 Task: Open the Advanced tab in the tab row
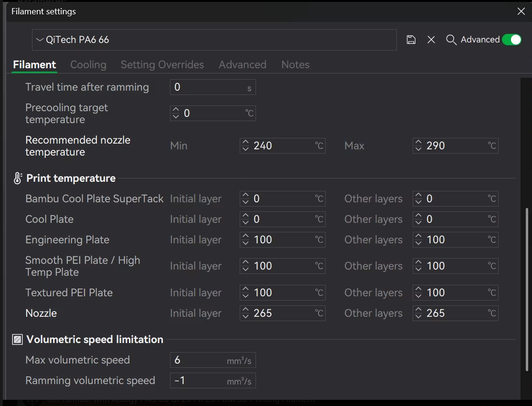click(x=242, y=65)
